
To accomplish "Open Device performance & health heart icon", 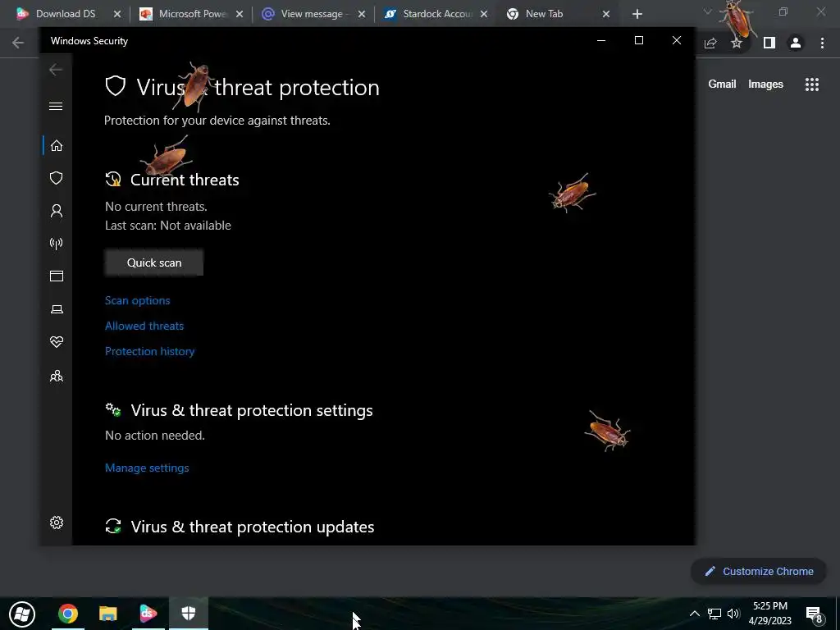I will pyautogui.click(x=57, y=342).
